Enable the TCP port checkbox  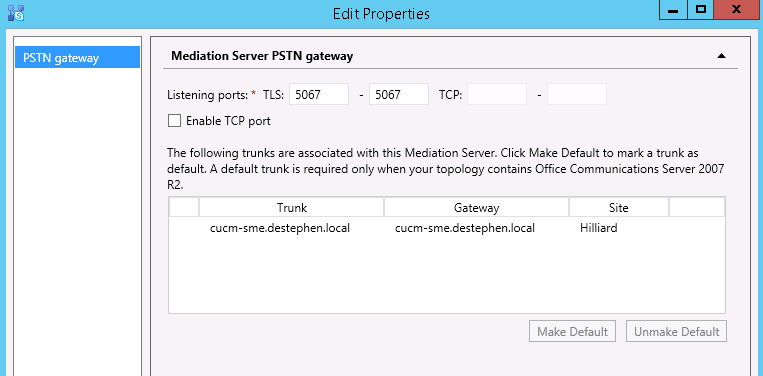(174, 121)
